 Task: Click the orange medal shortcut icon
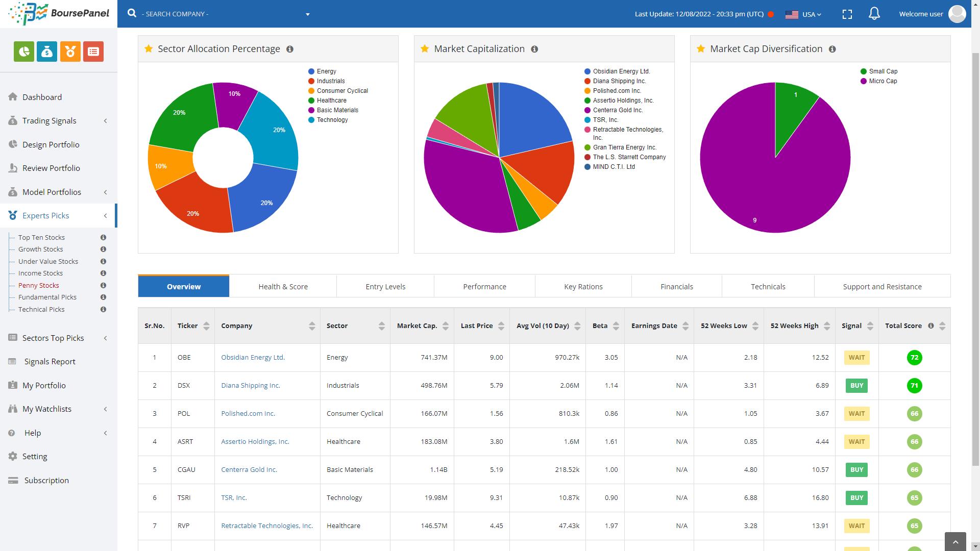coord(70,52)
